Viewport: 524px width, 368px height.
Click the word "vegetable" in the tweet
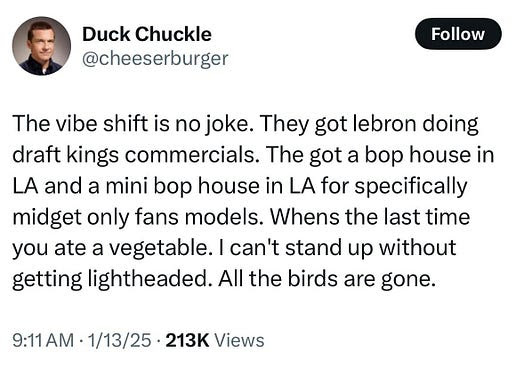160,249
